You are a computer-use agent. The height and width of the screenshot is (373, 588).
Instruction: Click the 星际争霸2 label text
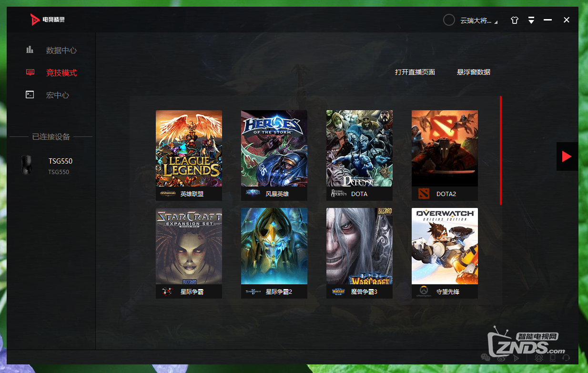pos(279,291)
